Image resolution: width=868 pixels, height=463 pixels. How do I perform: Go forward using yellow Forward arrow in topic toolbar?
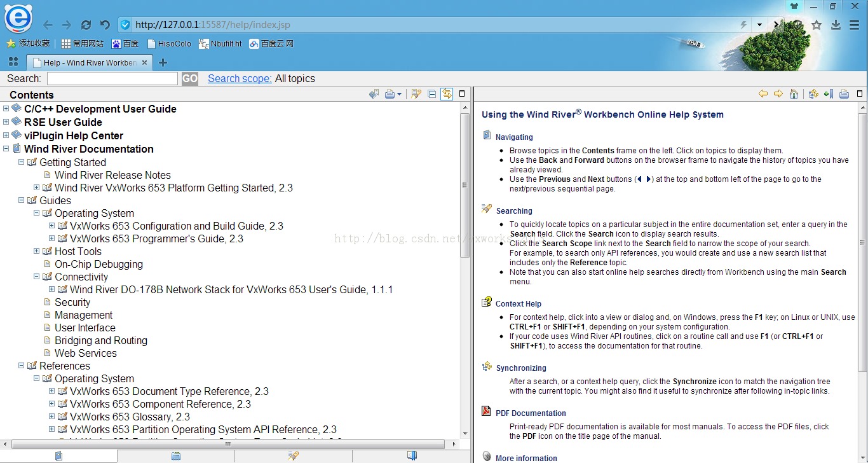(778, 94)
